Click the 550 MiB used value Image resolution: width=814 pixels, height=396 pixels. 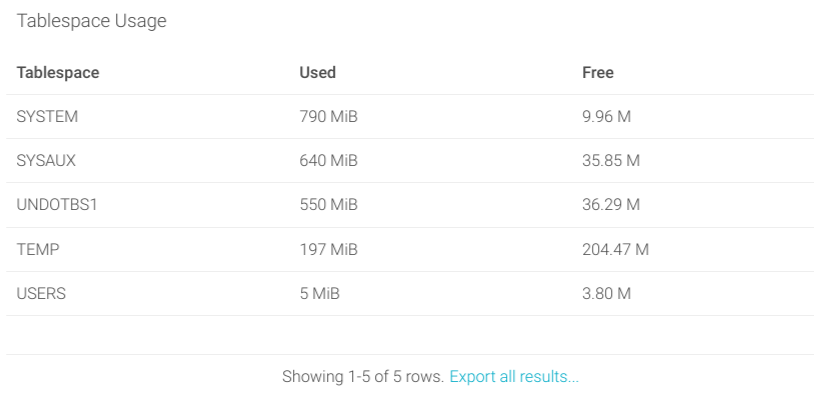(x=329, y=204)
